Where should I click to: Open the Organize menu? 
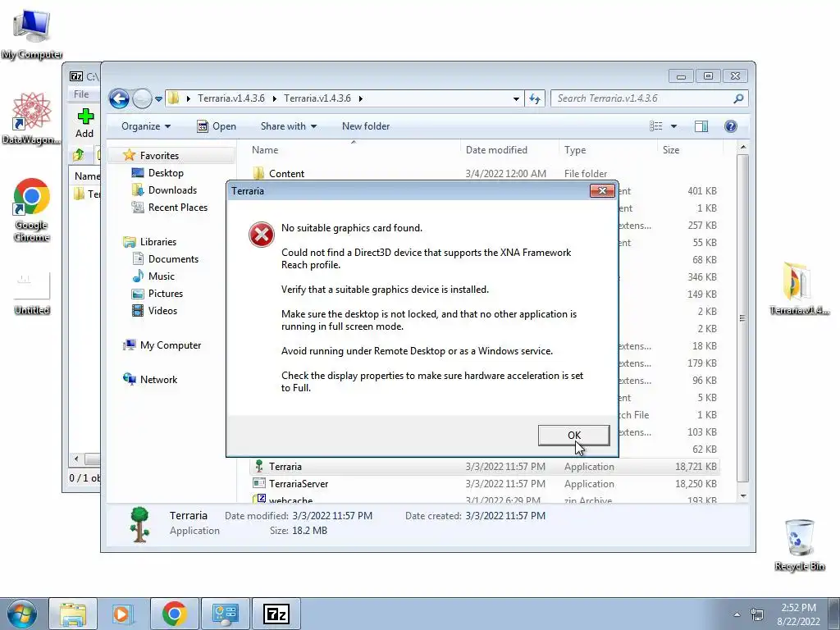click(x=146, y=126)
